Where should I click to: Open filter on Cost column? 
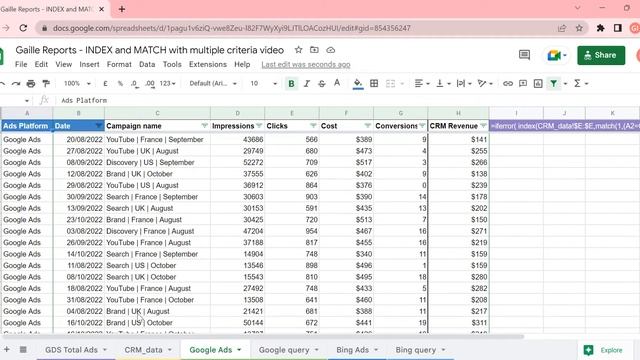368,126
